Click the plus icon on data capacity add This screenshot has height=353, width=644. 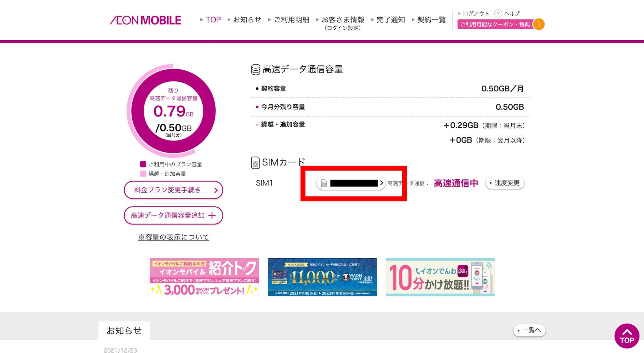(x=212, y=216)
